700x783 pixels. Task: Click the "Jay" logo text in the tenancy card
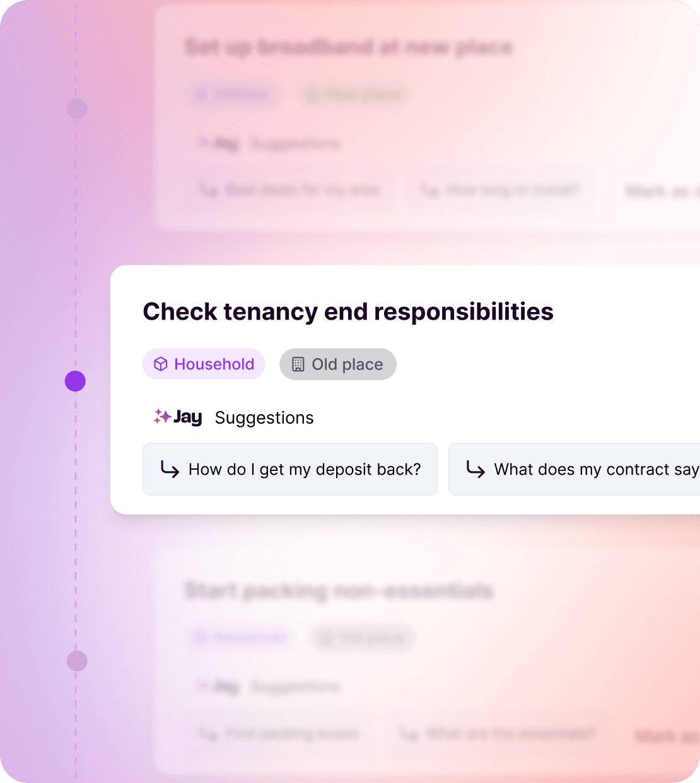point(187,417)
